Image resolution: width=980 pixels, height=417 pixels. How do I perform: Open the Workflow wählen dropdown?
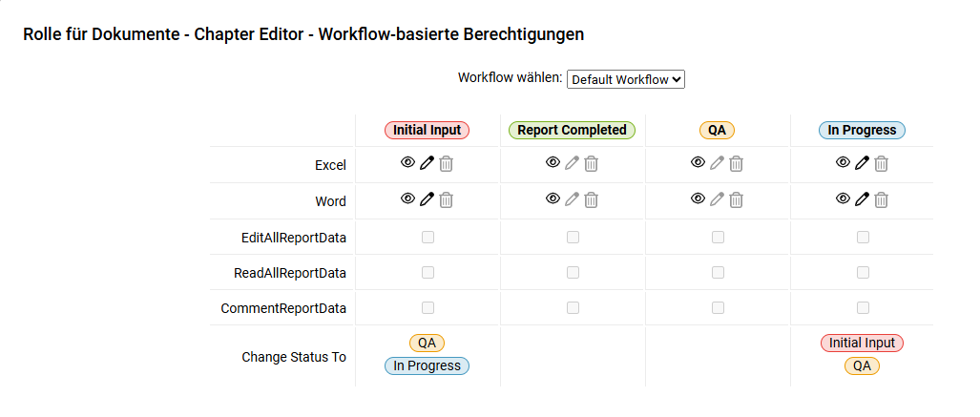click(626, 79)
